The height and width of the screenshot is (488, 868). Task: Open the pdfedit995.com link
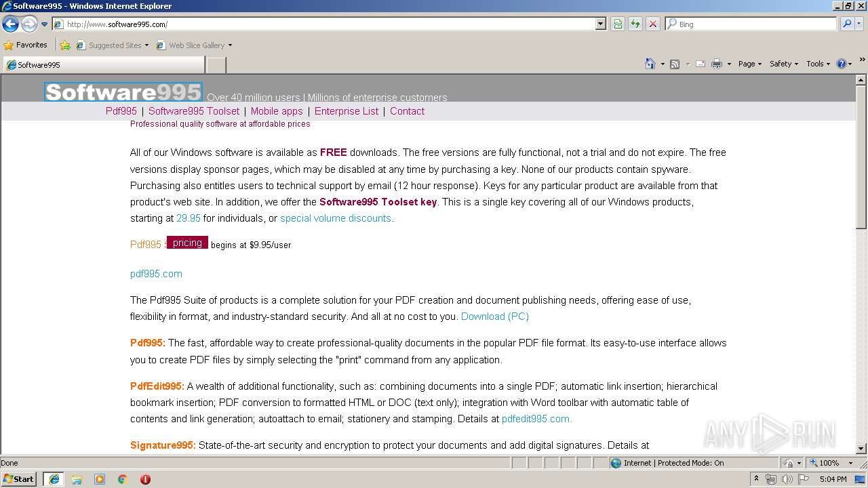(537, 419)
